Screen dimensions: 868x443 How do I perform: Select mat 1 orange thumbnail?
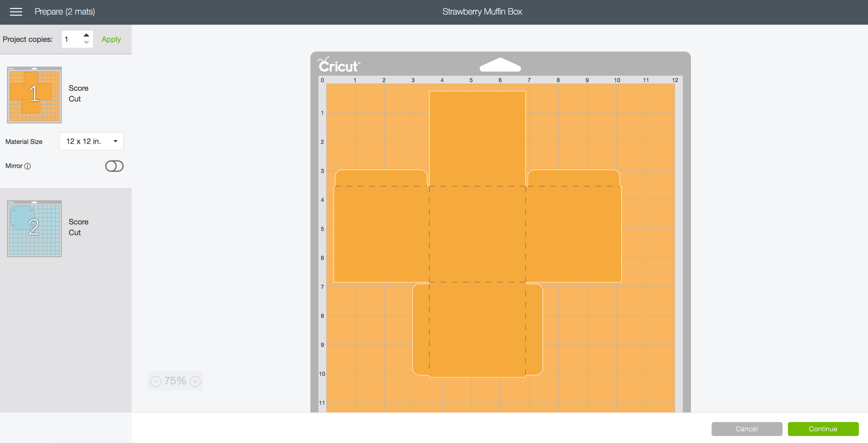[x=34, y=95]
